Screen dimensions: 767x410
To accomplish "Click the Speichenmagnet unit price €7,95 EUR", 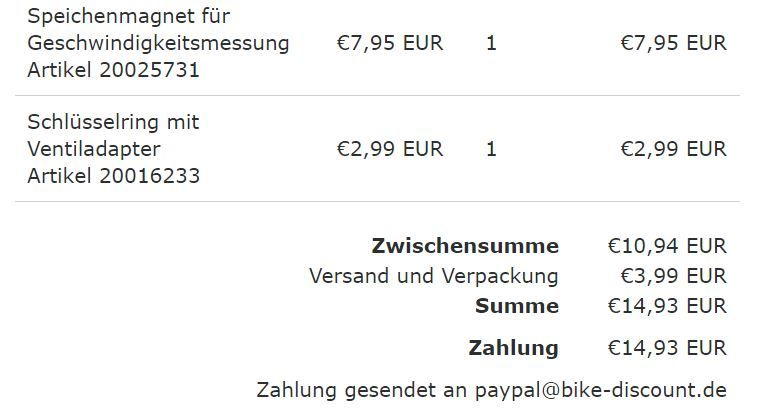I will pyautogui.click(x=389, y=43).
